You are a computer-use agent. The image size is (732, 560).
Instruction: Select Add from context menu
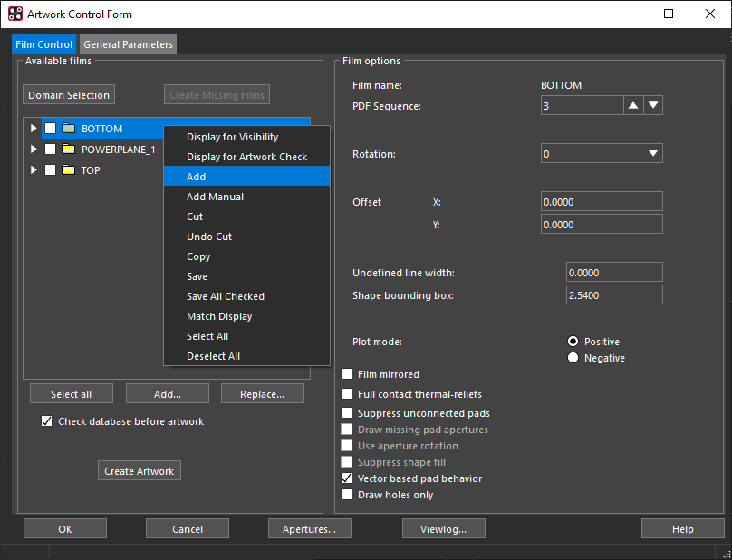pos(247,177)
